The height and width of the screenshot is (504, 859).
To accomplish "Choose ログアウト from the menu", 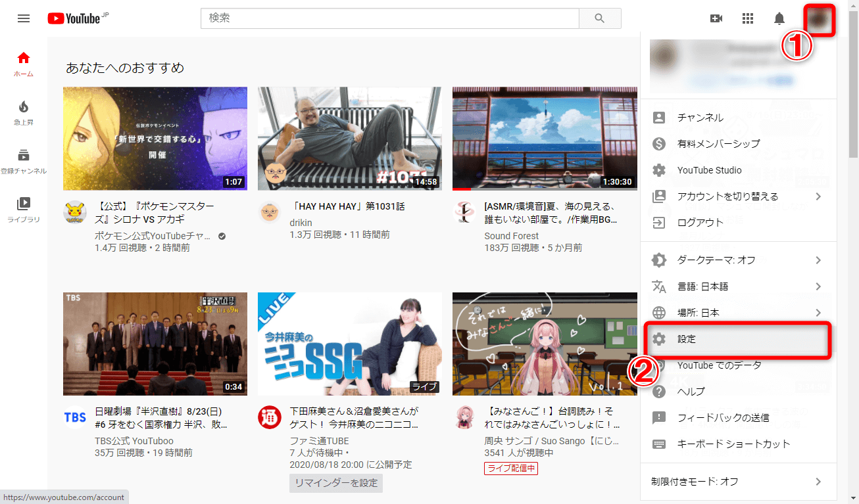I will (739, 223).
